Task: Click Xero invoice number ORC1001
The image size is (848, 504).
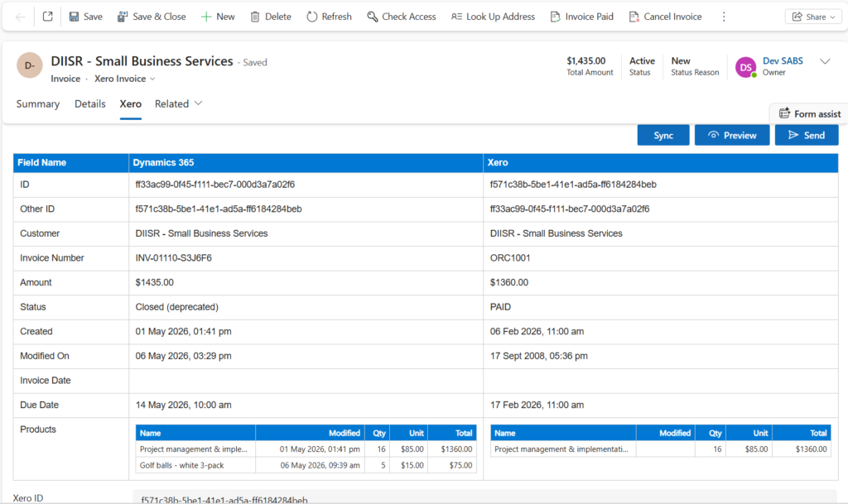Action: pos(510,258)
